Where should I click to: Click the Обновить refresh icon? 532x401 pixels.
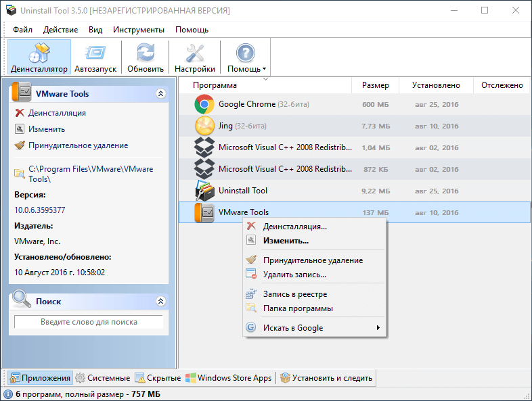pyautogui.click(x=146, y=53)
